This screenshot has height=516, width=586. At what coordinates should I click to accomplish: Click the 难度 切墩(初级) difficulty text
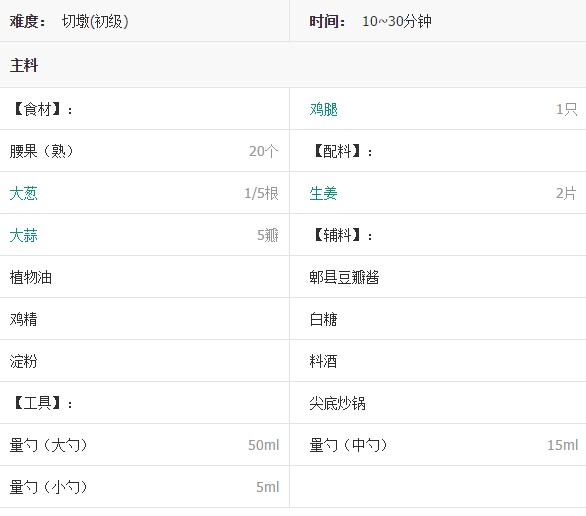click(69, 21)
